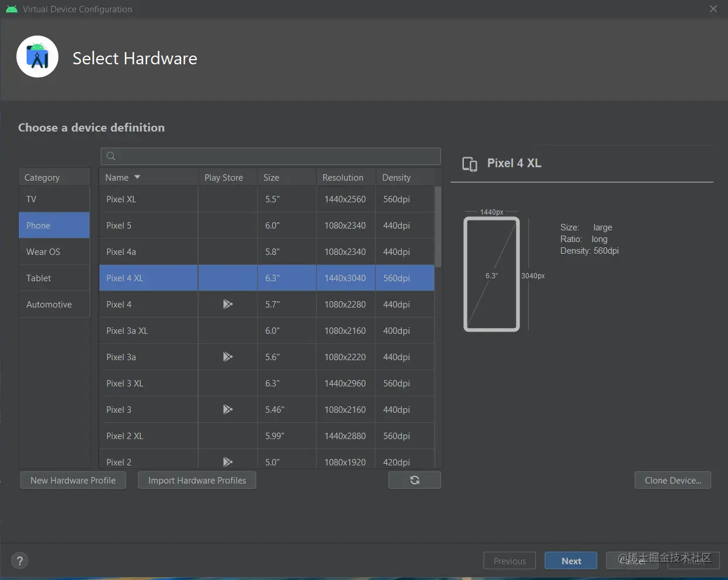
Task: Click the 1440x2960 resolution cell
Action: tap(345, 383)
